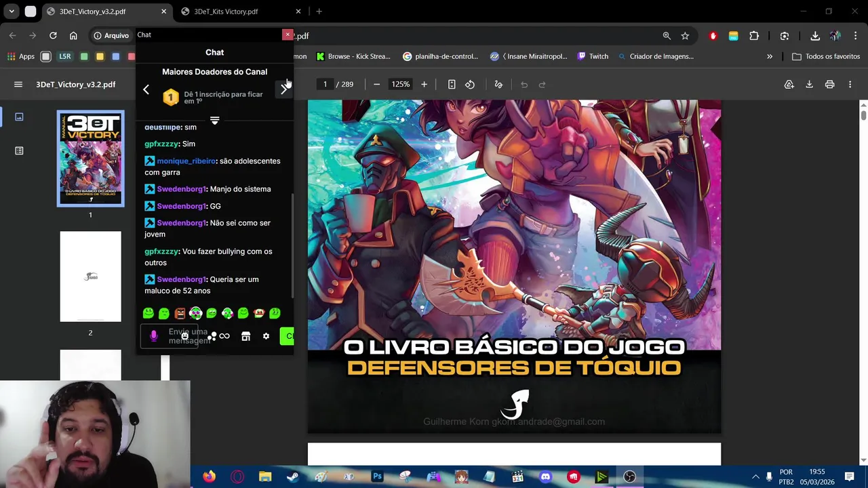
Task: Open the Twitch bookmark
Action: [592, 56]
